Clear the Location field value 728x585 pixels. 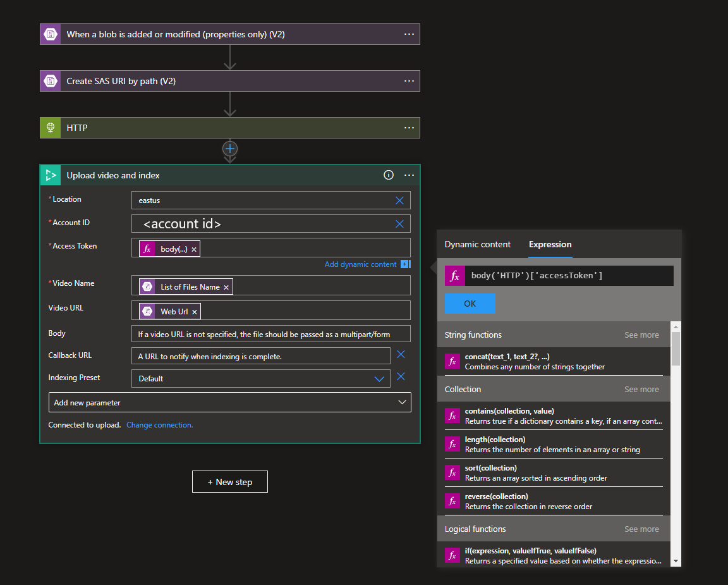[399, 200]
